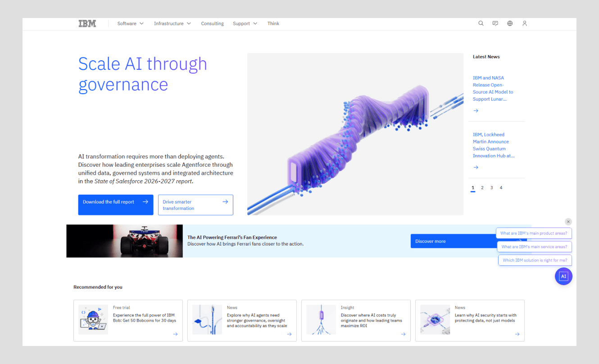The height and width of the screenshot is (364, 599).
Task: Click arrow under Lockheed Martin news item
Action: [476, 168]
